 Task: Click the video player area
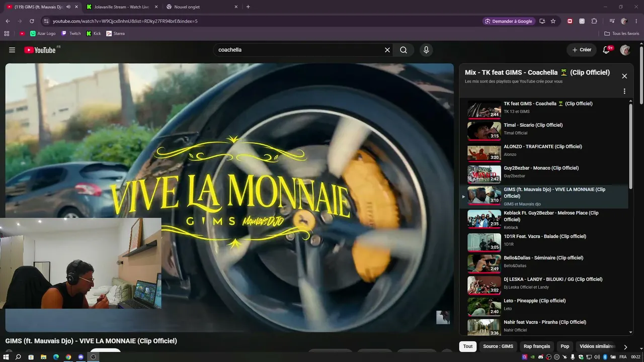coord(229,197)
